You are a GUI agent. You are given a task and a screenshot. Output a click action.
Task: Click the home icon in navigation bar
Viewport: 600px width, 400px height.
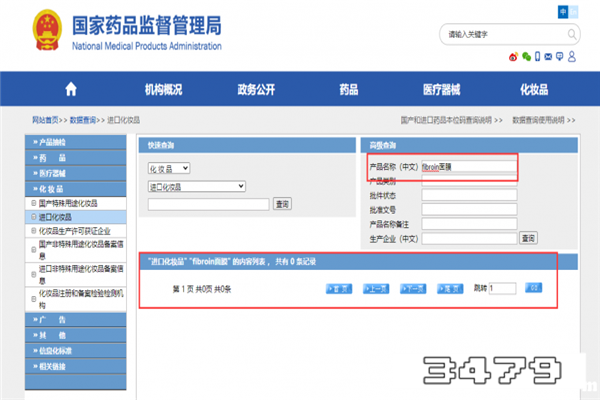tap(69, 90)
